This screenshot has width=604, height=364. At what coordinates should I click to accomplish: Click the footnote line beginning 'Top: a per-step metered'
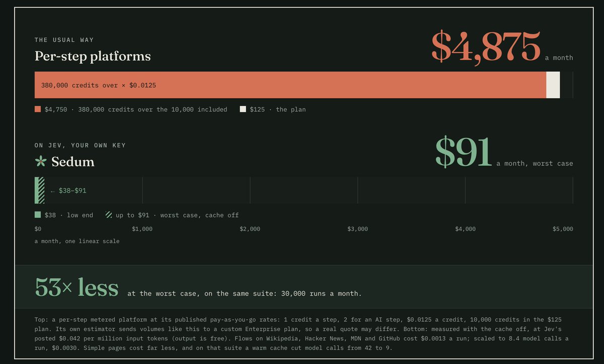pyautogui.click(x=298, y=320)
